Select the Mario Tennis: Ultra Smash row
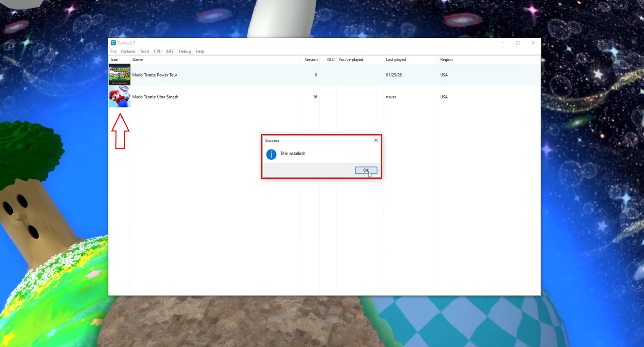 (x=203, y=97)
